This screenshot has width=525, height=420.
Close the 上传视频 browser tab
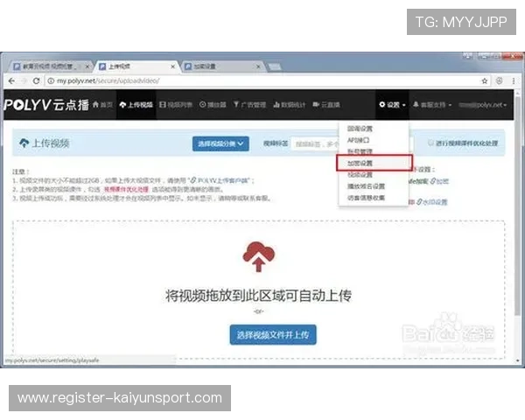[172, 66]
